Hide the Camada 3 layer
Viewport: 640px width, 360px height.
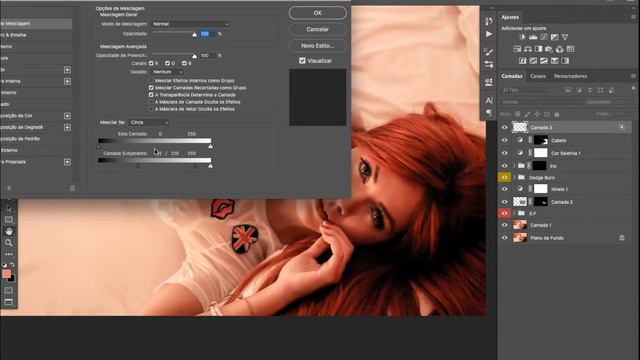(x=504, y=128)
